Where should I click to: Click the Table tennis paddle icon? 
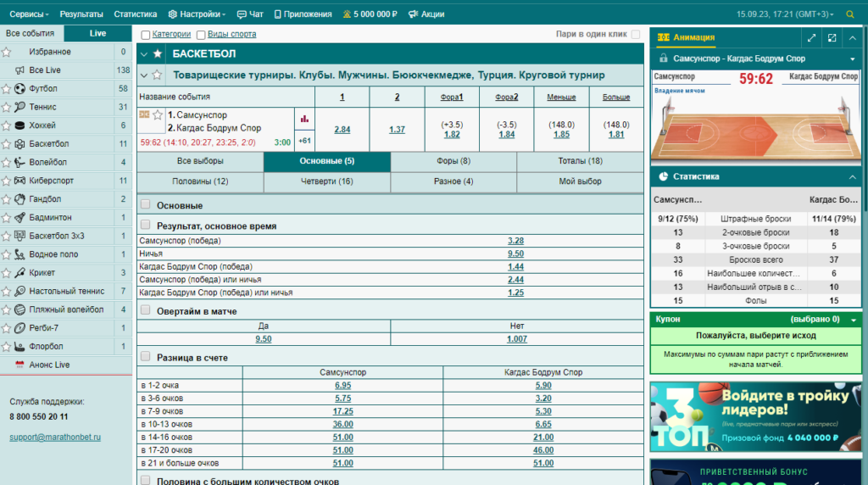[x=20, y=291]
